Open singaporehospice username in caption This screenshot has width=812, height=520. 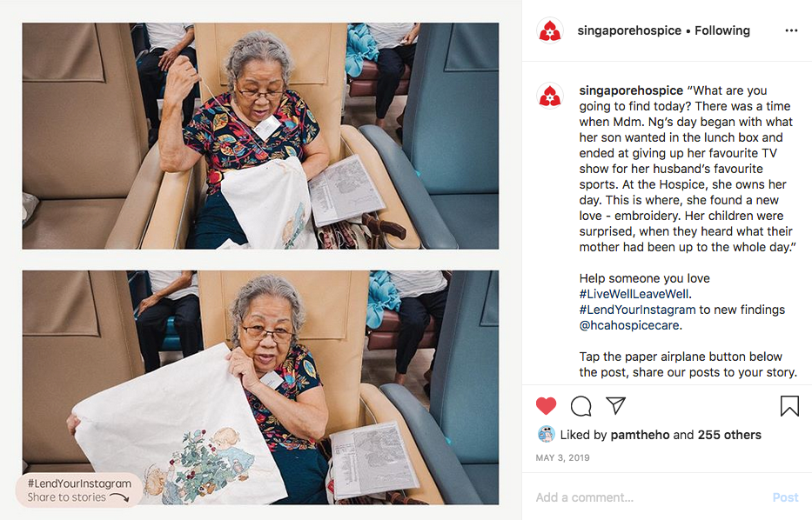coord(631,90)
